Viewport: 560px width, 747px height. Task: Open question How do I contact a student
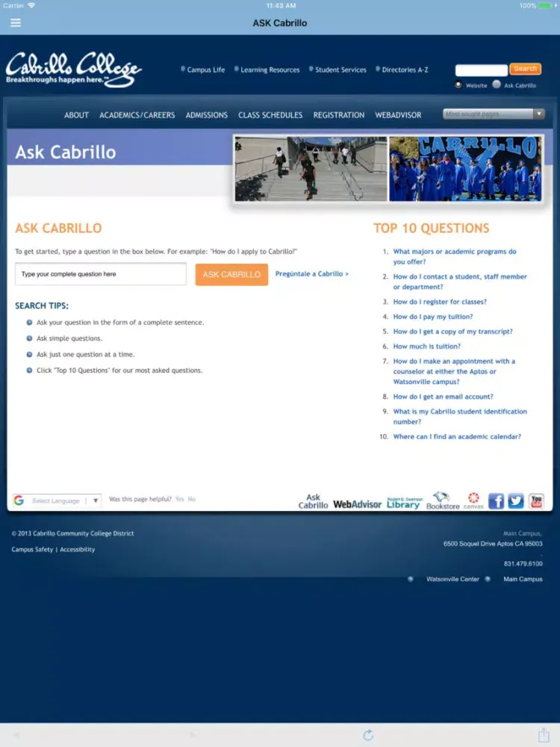pyautogui.click(x=460, y=282)
